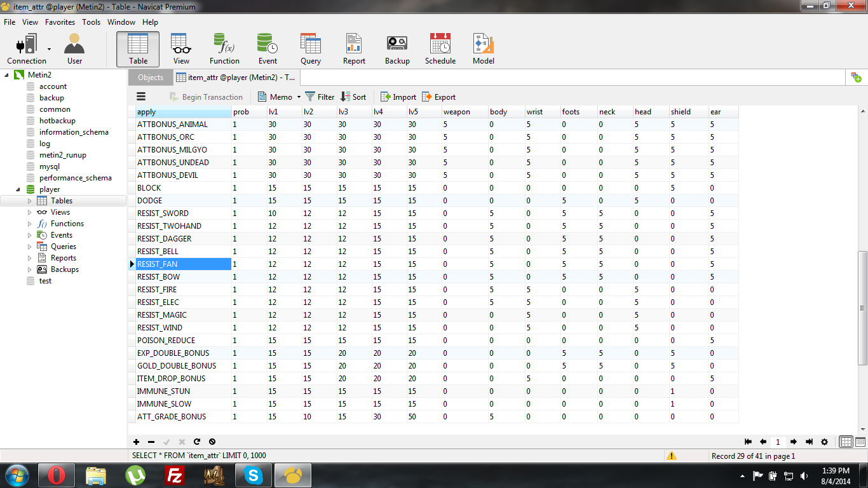
Task: Open the Query toolbar icon
Action: click(311, 50)
